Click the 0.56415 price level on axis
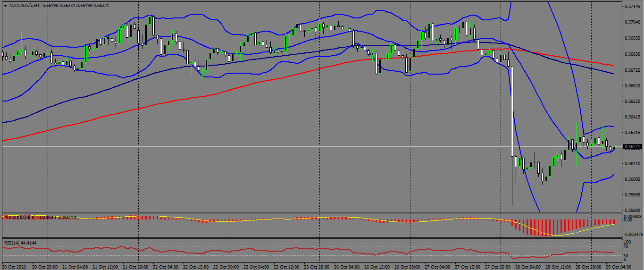Image resolution: width=644 pixels, height=270 pixels. coord(632,117)
